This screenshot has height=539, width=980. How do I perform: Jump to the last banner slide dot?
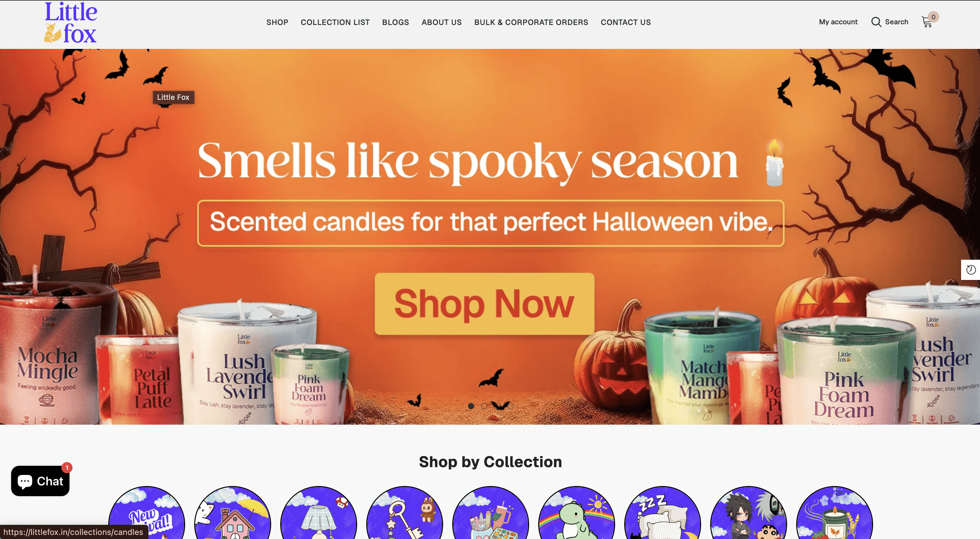511,406
